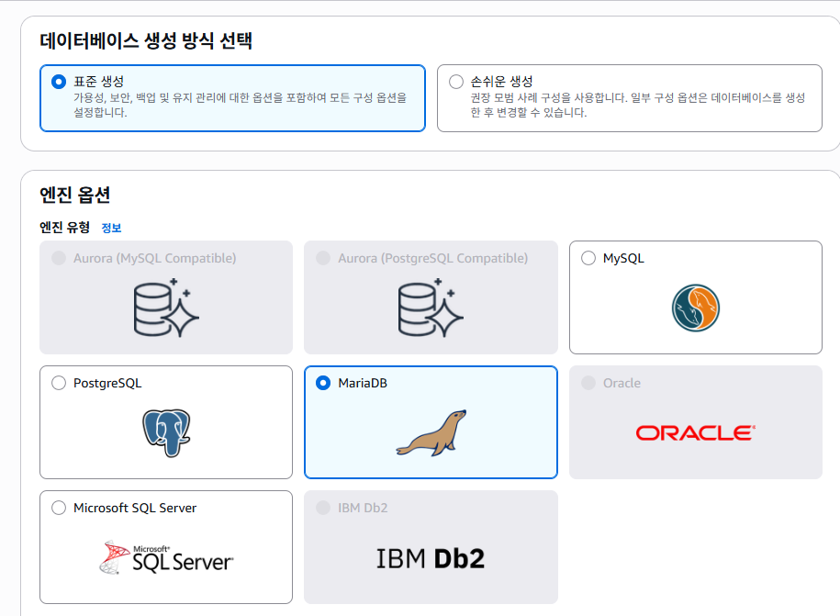Open the 정보 link next to 엔진 유형
840x616 pixels.
111,228
